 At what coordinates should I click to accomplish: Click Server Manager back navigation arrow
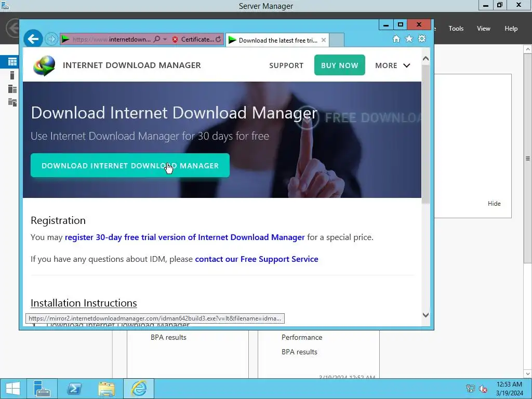click(x=13, y=28)
